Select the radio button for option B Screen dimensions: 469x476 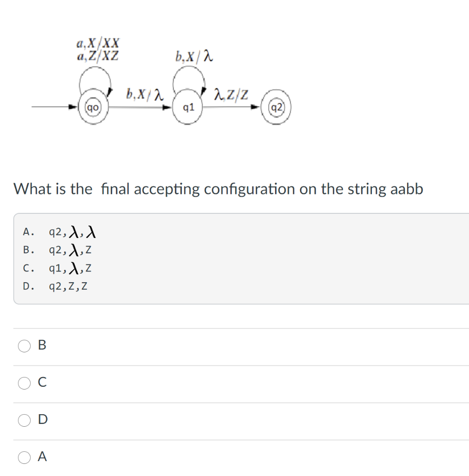point(24,345)
